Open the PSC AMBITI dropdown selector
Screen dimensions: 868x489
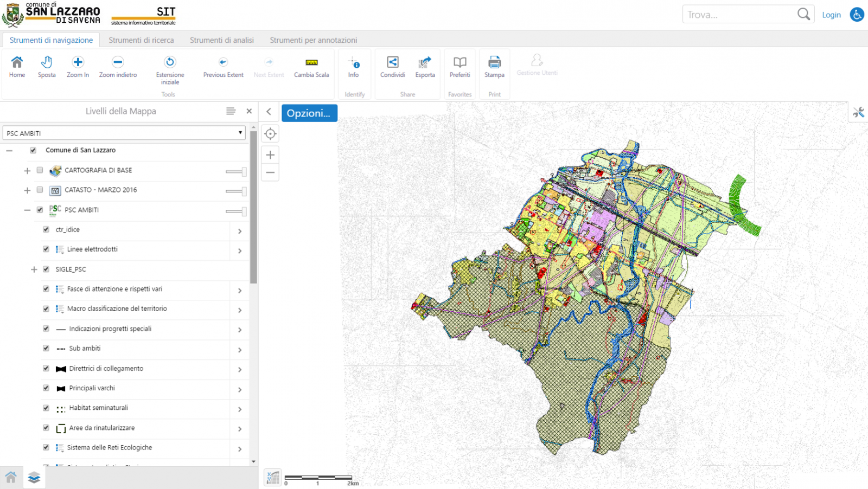(124, 133)
